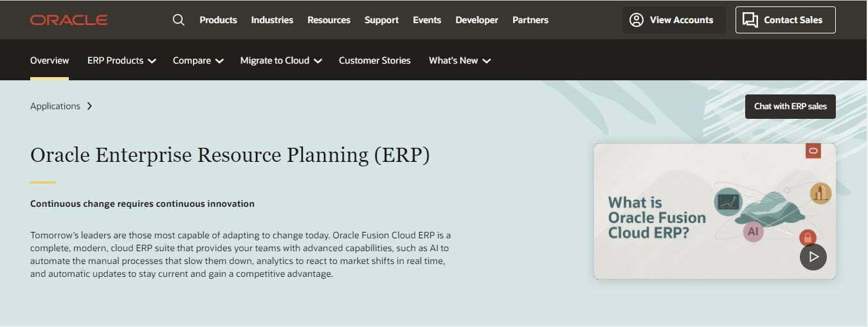
Task: Click the AI circle icon in video
Action: pyautogui.click(x=753, y=231)
